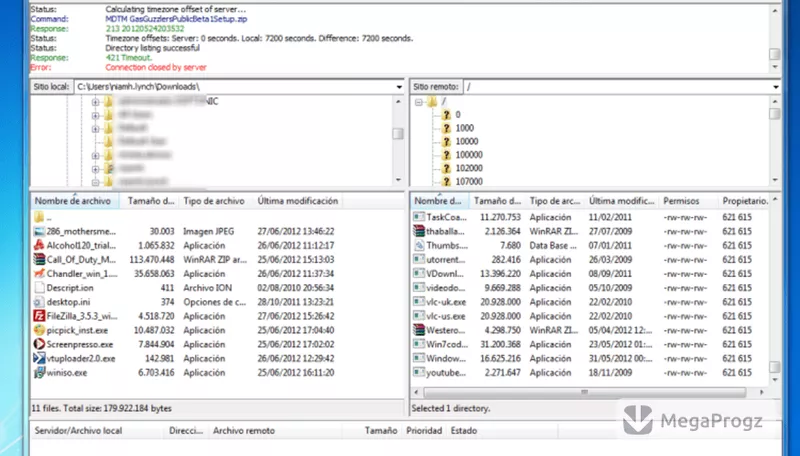
Task: Click the Call_Of_Duty_M WinRAR archive icon
Action: tap(39, 260)
